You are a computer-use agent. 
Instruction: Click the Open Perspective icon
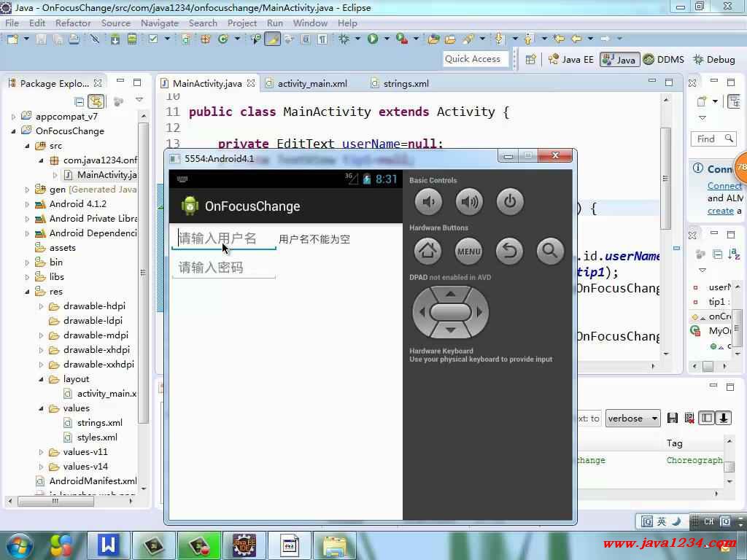coord(531,60)
